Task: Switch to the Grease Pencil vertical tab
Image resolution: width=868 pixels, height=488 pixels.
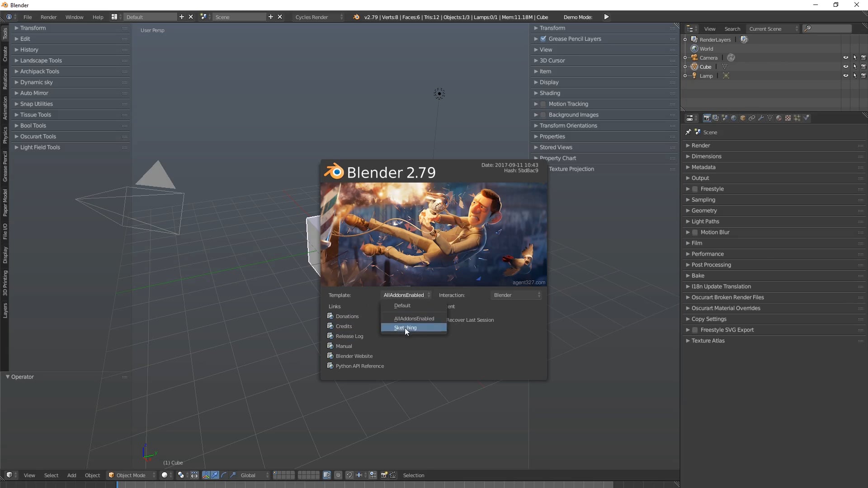Action: (5, 166)
